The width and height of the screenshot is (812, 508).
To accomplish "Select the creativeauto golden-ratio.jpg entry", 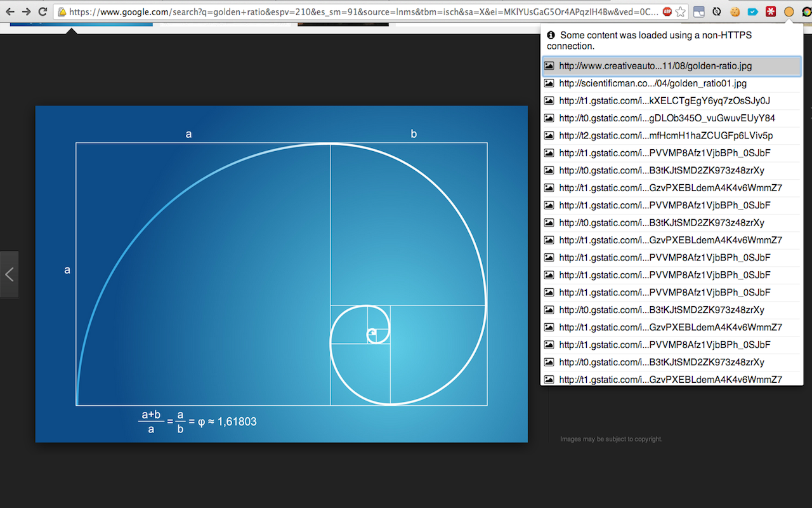I will point(655,66).
